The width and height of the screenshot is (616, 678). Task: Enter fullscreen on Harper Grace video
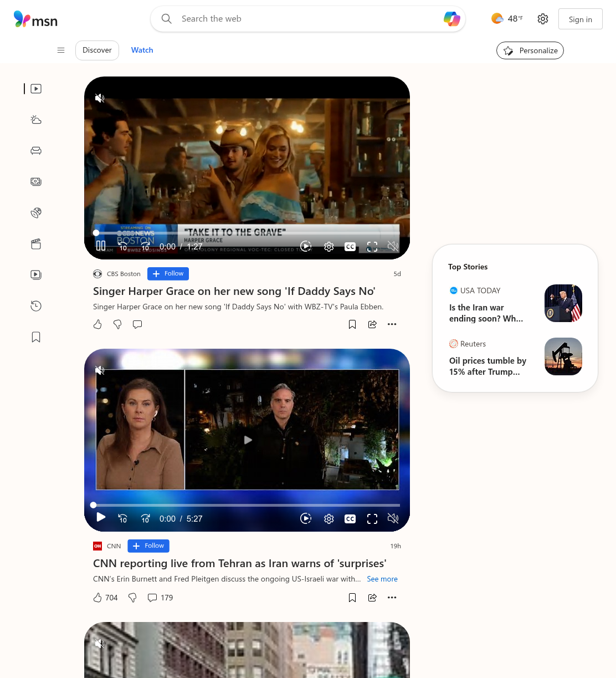372,247
